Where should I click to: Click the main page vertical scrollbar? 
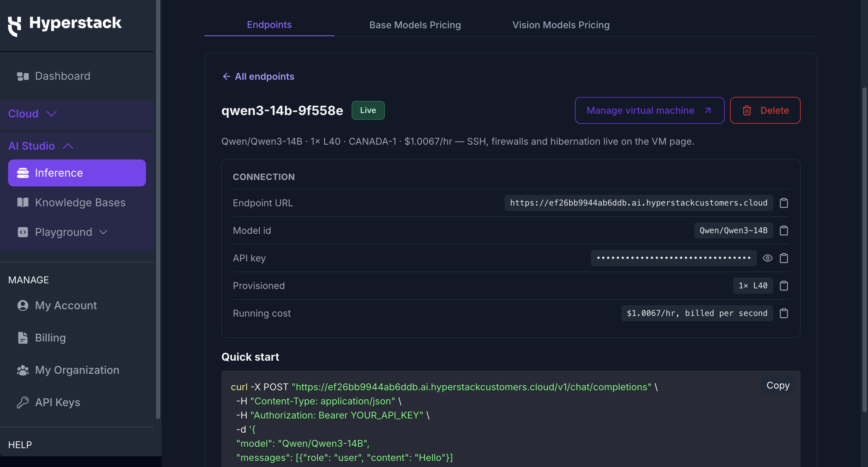pos(865,250)
